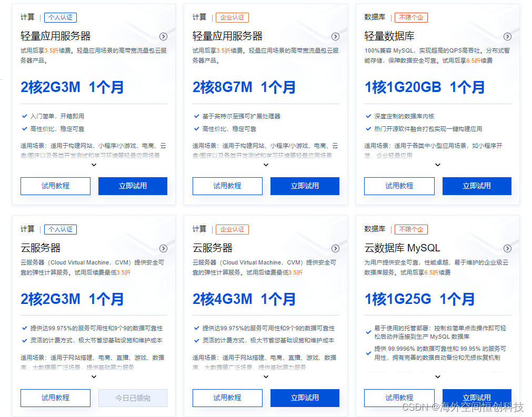Viewport: 532px width, 417px height.
Task: Select the '2核8G7M 1个月' spec text
Action: pyautogui.click(x=244, y=87)
